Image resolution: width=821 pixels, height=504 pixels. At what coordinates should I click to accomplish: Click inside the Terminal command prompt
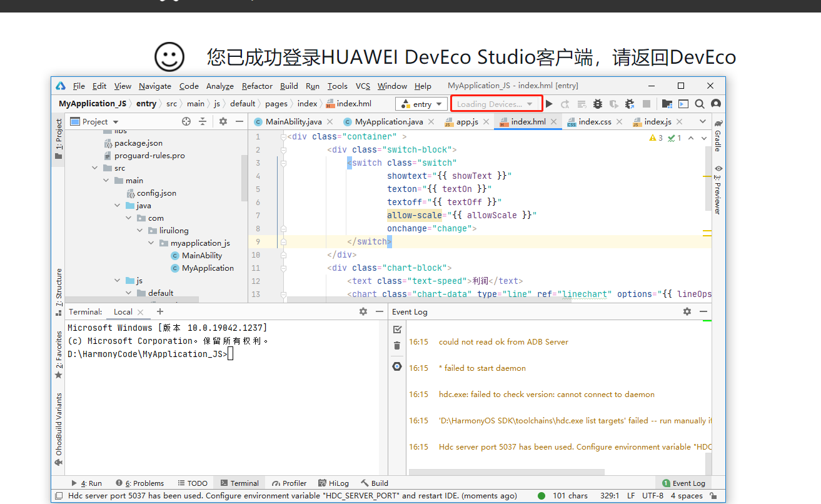click(231, 353)
